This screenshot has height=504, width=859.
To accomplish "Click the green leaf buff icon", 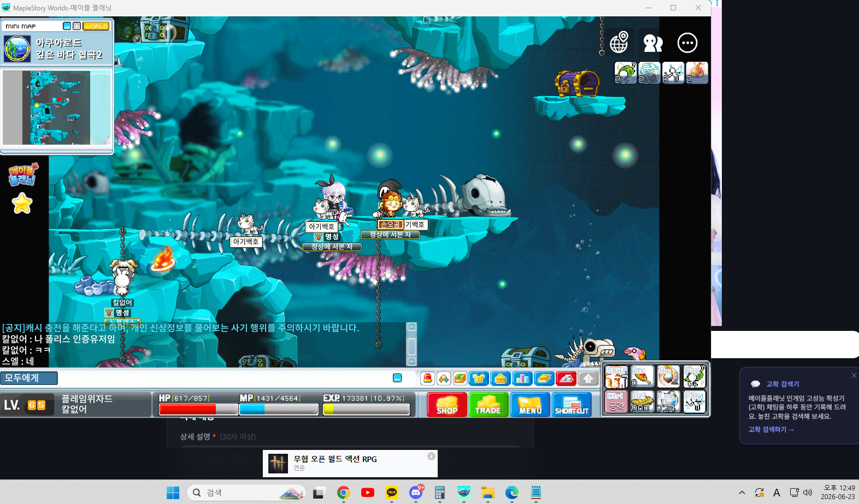I will coord(625,73).
